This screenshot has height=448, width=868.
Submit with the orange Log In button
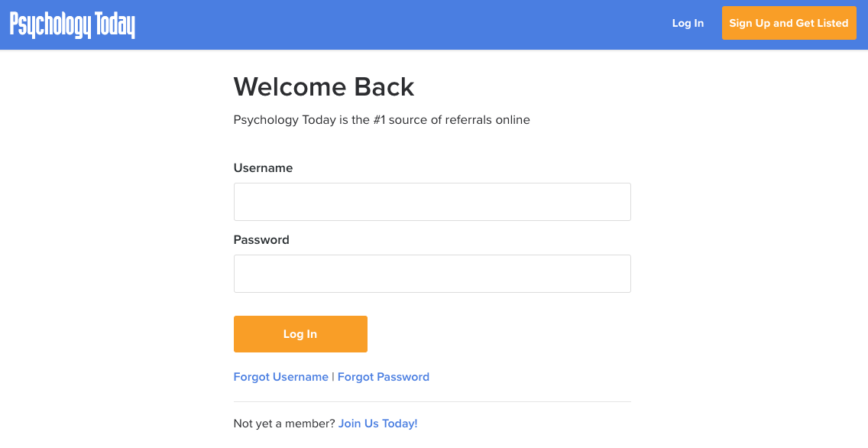[x=300, y=334]
